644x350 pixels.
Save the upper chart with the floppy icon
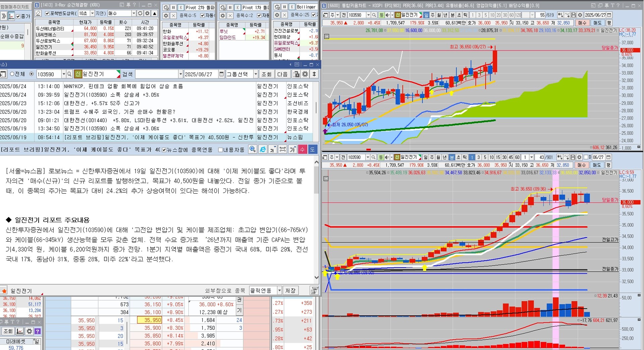point(573,15)
